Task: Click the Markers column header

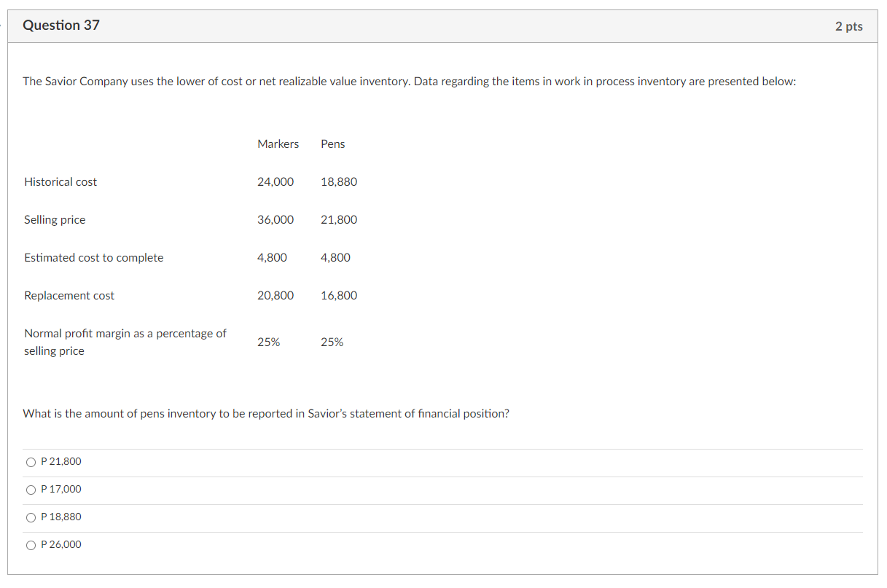Action: pos(278,144)
